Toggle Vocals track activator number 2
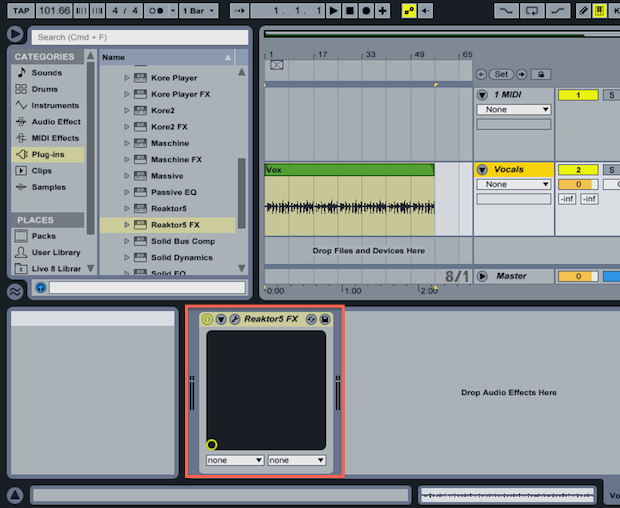This screenshot has width=620, height=508. click(577, 170)
